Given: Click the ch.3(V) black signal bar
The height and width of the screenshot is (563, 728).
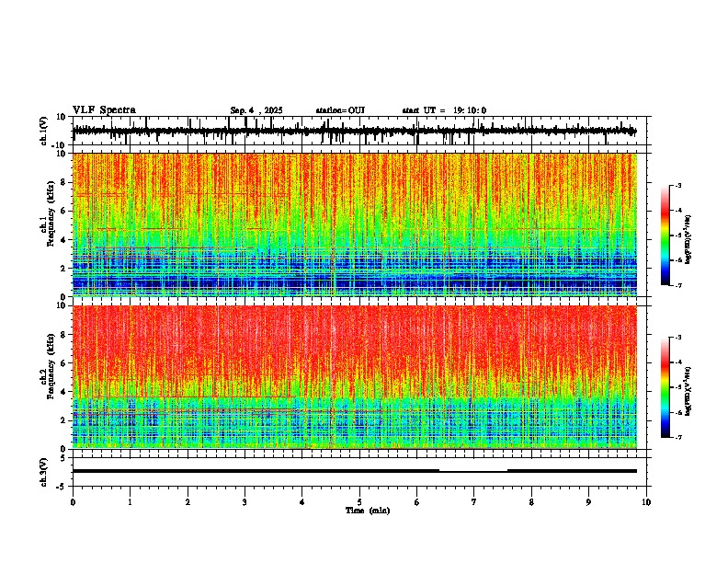Looking at the screenshot, I should click(x=355, y=471).
